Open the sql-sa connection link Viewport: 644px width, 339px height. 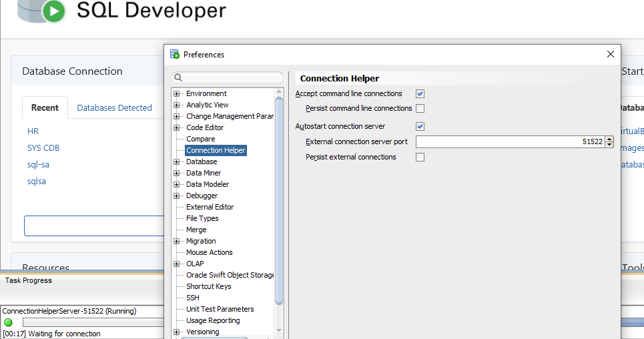point(38,165)
